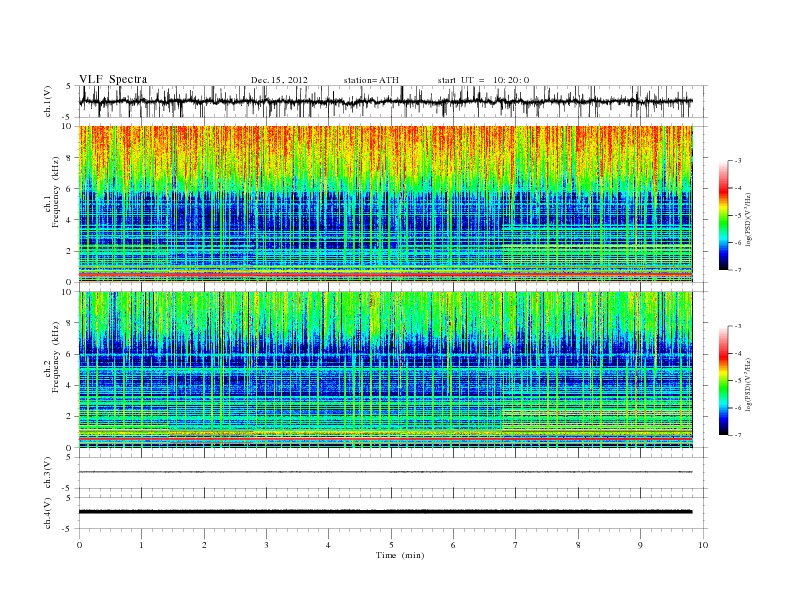Click the ch.2 frequency tick "4"
This screenshot has width=792, height=612.
[69, 385]
